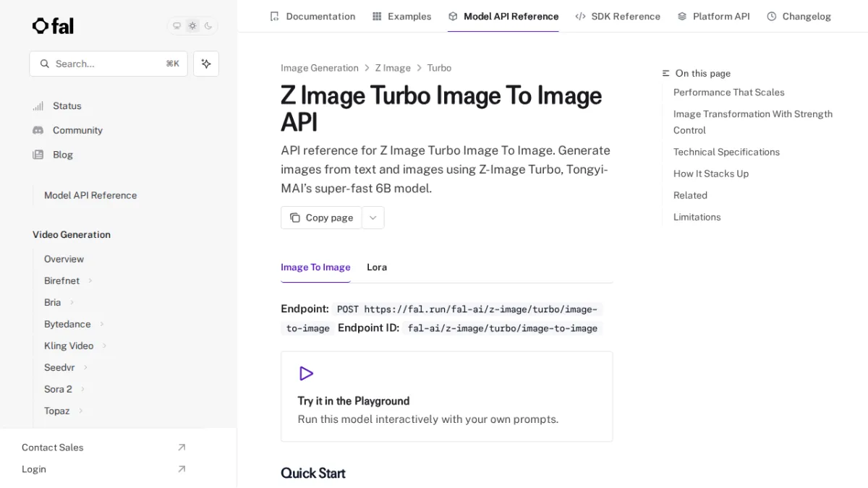Viewport: 868px width, 488px height.
Task: Open the Platform API tab
Action: [713, 16]
